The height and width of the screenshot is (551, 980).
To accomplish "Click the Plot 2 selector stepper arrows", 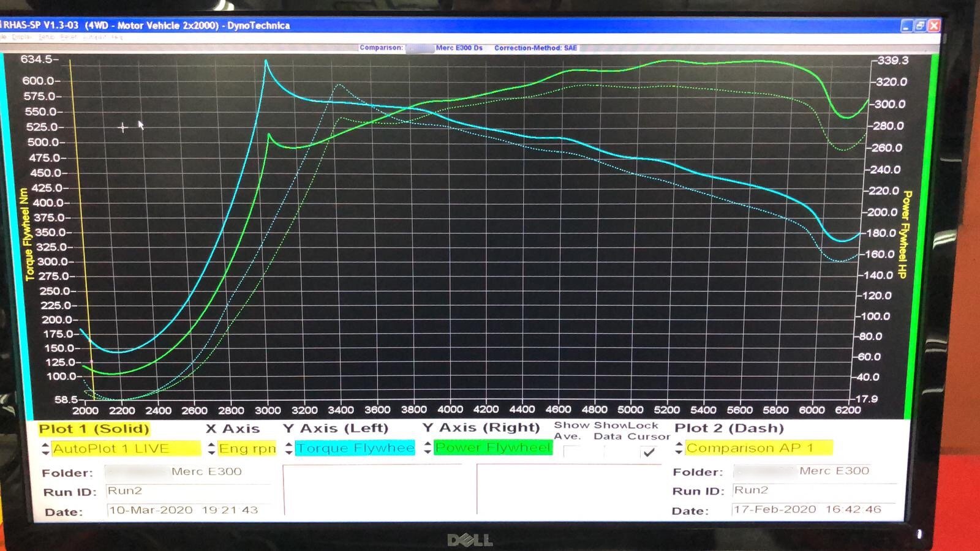I will (x=679, y=448).
